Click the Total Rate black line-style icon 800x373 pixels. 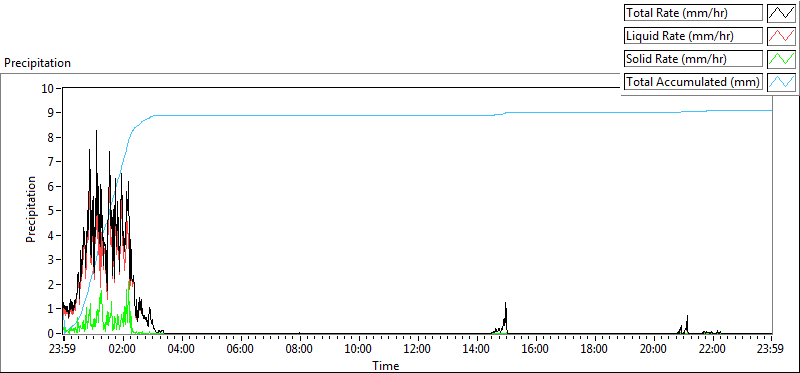click(781, 13)
